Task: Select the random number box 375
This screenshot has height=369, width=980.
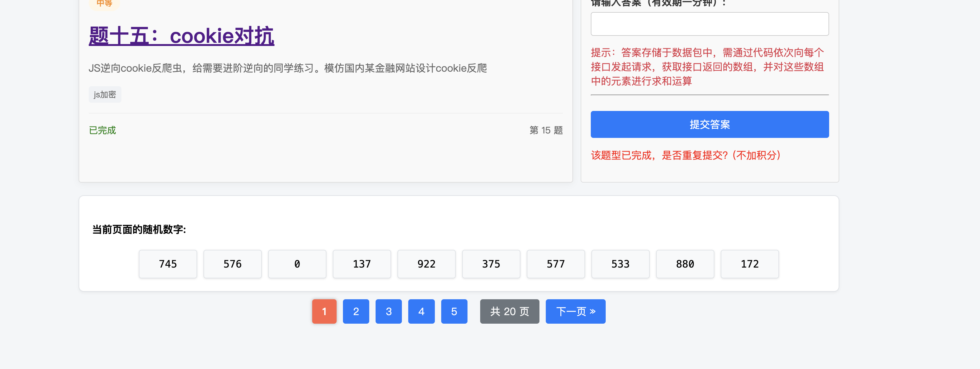Action: point(491,264)
